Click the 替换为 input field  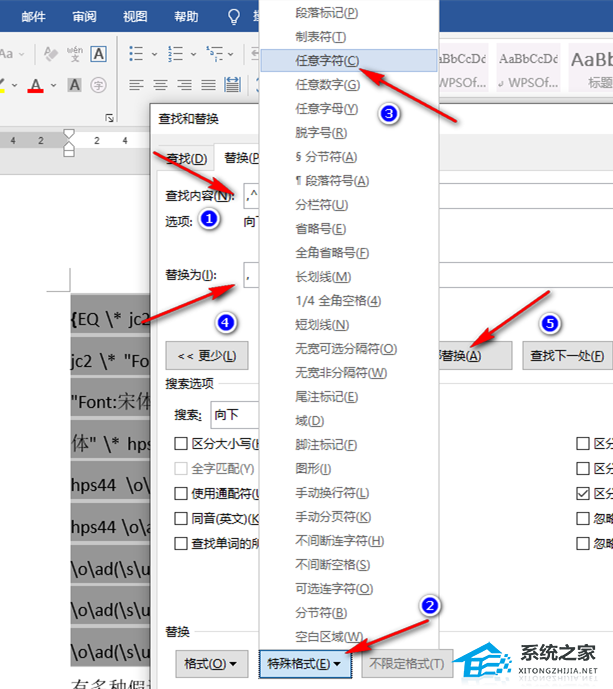(250, 275)
